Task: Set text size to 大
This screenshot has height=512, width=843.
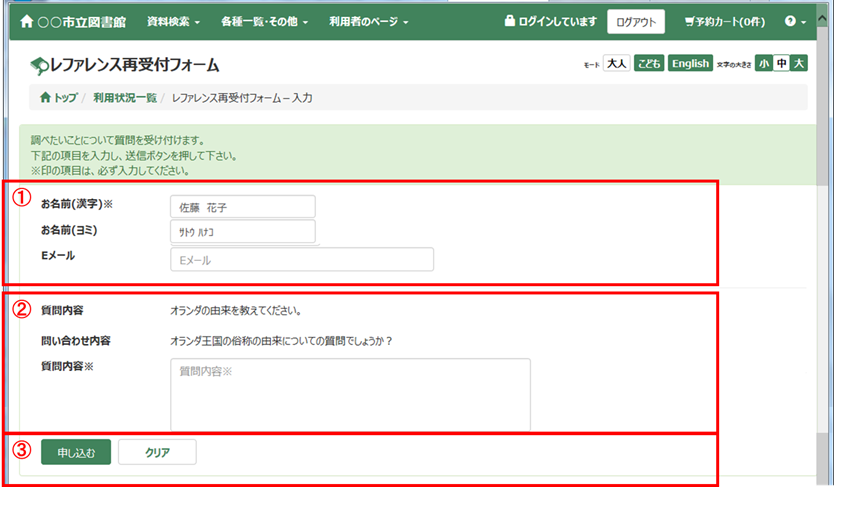Action: point(798,64)
